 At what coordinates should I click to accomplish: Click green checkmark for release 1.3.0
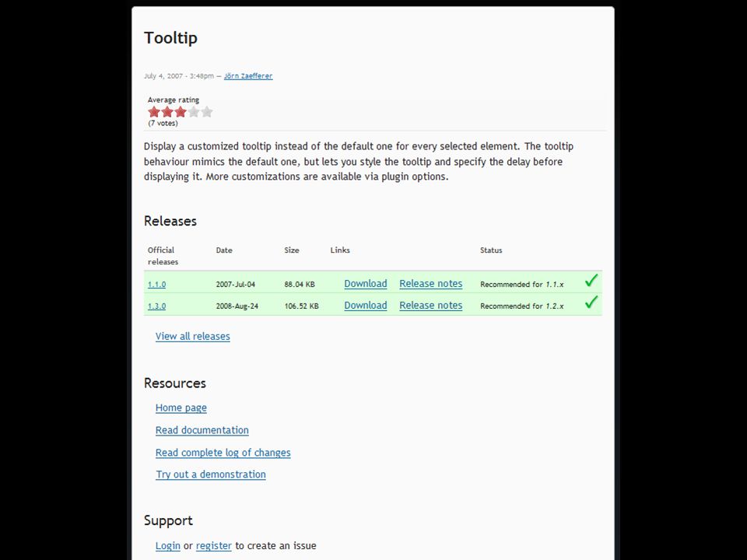coord(591,302)
